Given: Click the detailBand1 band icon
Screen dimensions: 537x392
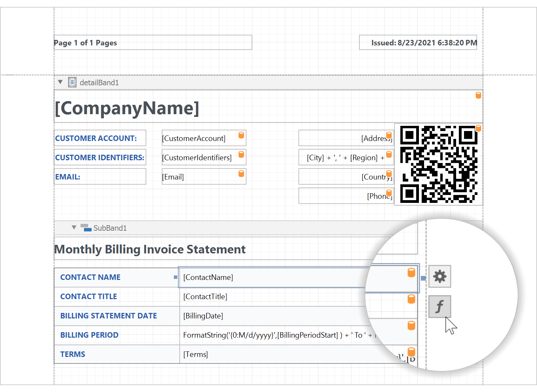Looking at the screenshot, I should pos(72,82).
